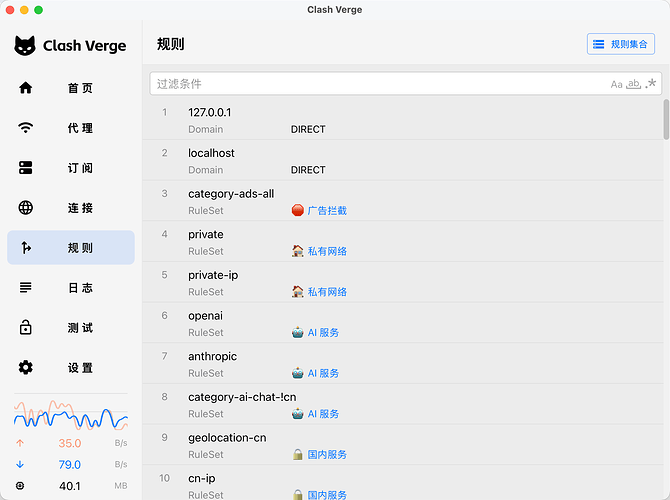Image resolution: width=670 pixels, height=500 pixels.
Task: Click 私有网络 policy in private row
Action: tap(327, 251)
